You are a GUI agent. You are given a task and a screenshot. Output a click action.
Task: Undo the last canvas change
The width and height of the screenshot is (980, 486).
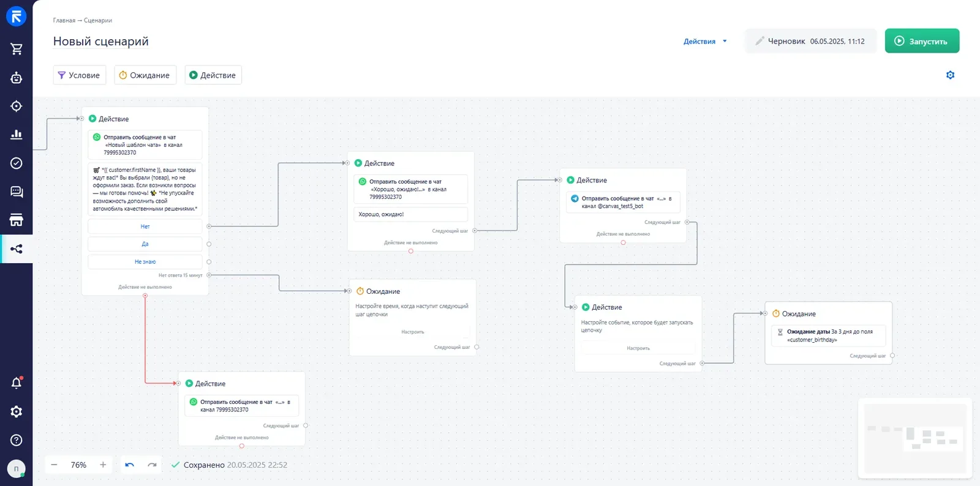[130, 465]
